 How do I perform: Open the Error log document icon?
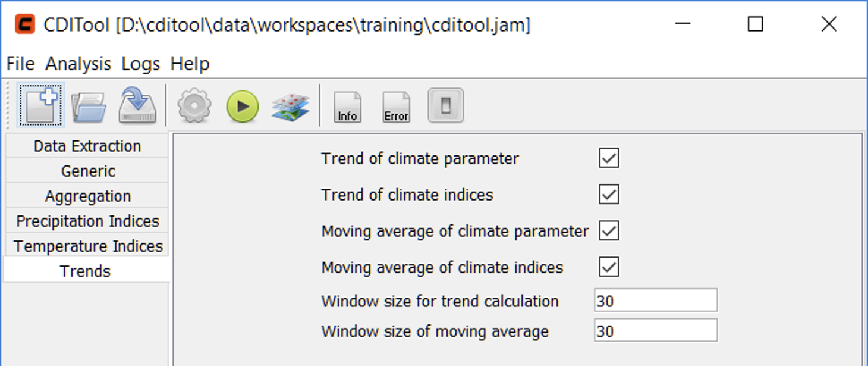click(396, 107)
